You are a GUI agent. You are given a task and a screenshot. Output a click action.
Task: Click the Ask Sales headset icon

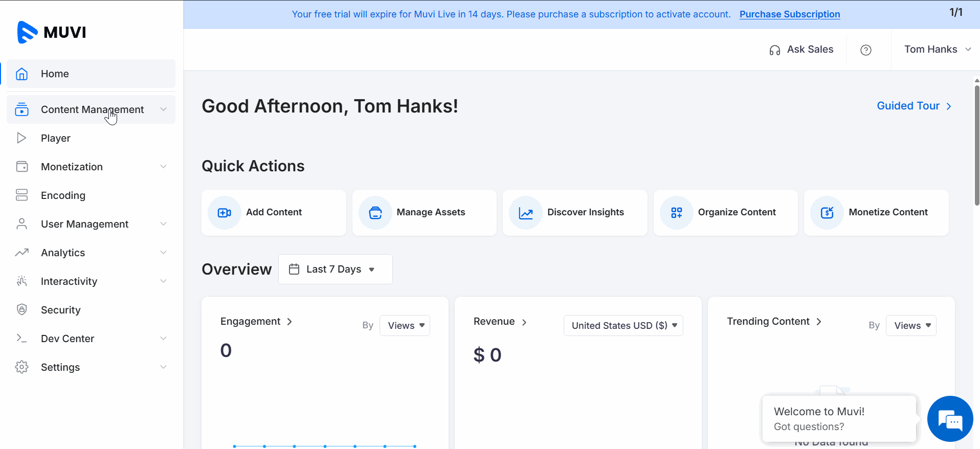pos(774,50)
